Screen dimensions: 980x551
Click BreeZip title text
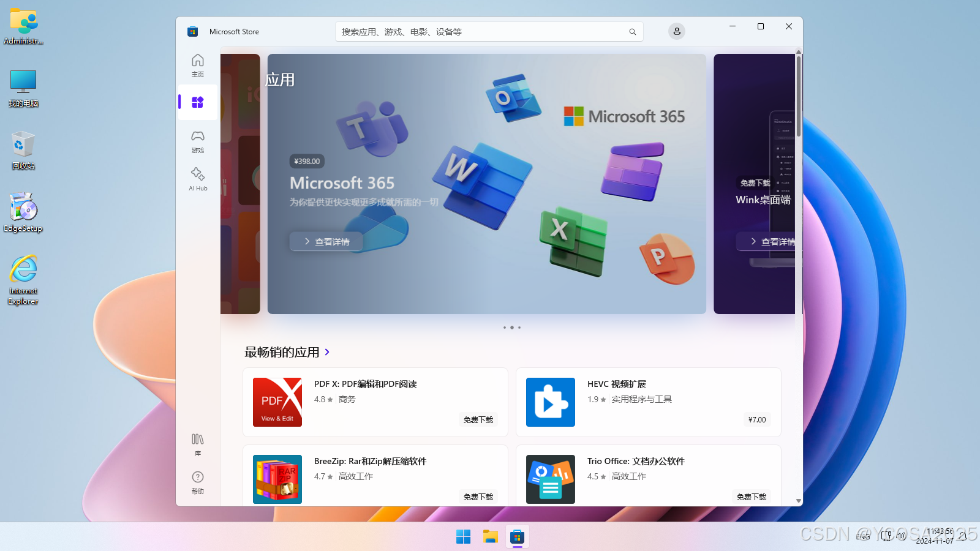tap(371, 461)
